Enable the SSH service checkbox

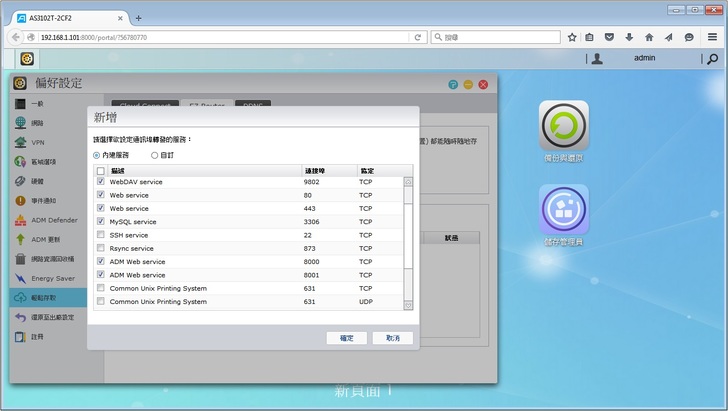coord(100,235)
